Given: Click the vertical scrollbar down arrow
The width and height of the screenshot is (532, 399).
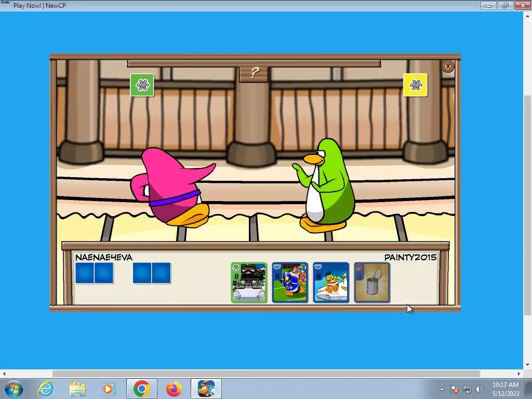Looking at the screenshot, I should 527,365.
